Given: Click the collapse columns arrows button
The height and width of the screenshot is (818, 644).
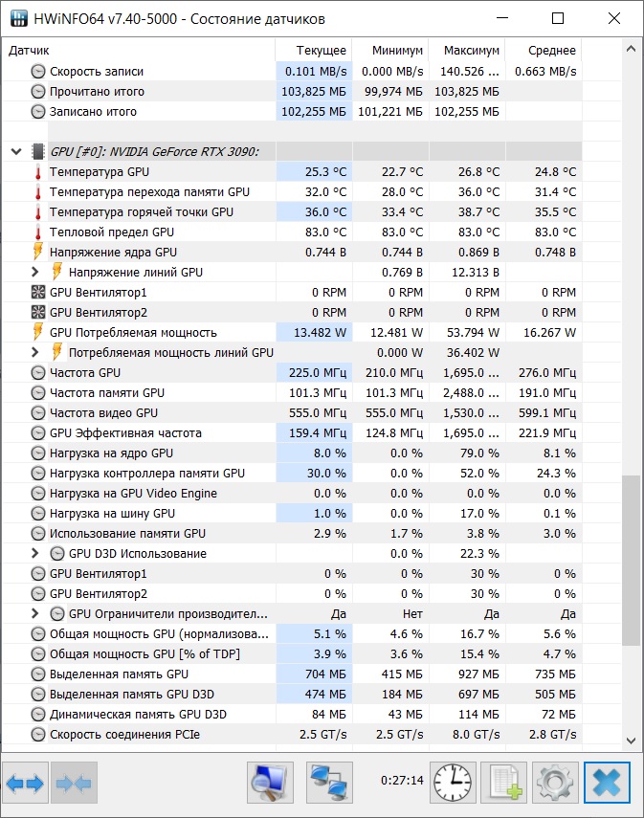Looking at the screenshot, I should click(x=74, y=784).
